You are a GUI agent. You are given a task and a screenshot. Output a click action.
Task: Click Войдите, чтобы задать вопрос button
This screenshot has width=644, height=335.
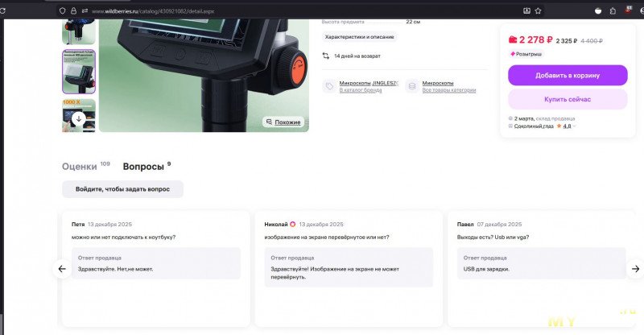coord(122,189)
